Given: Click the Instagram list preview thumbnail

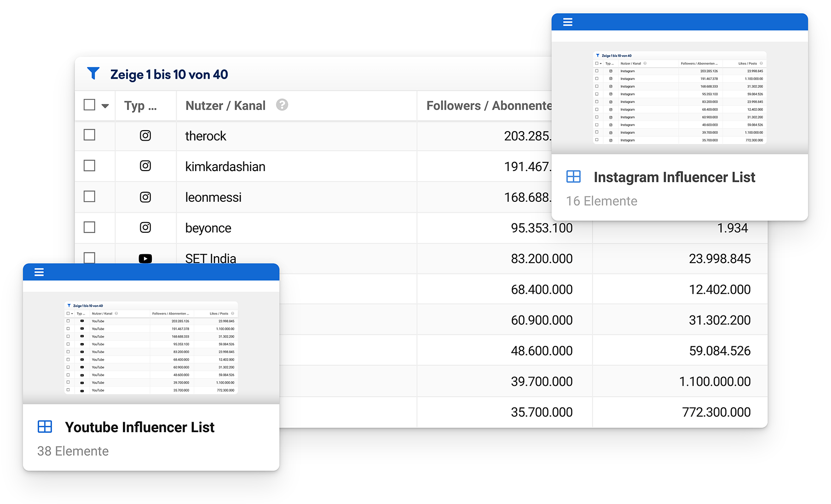Looking at the screenshot, I should (x=680, y=97).
